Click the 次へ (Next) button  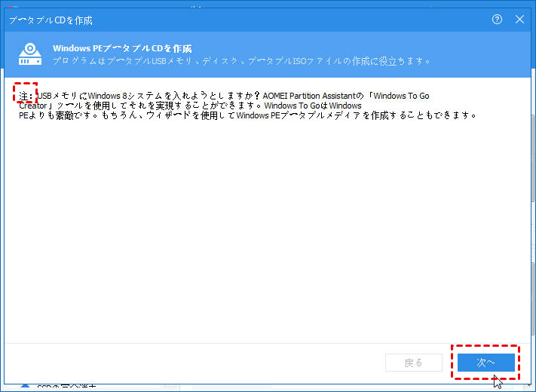[486, 363]
